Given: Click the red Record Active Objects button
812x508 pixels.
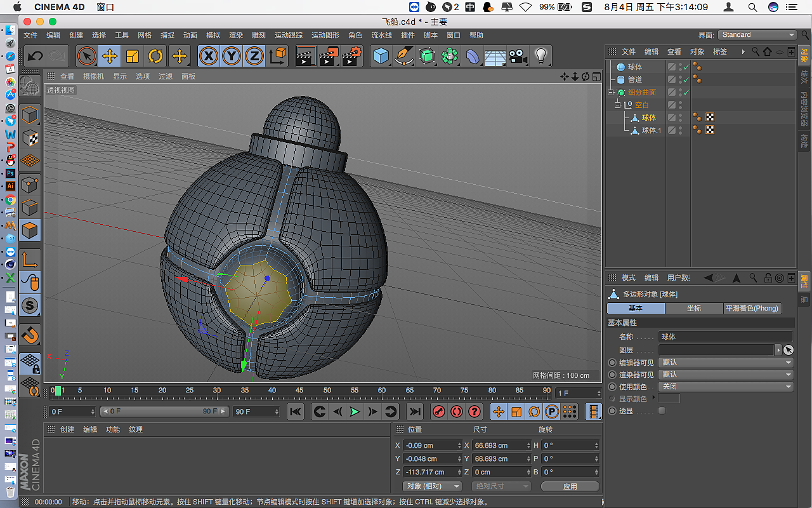Looking at the screenshot, I should pyautogui.click(x=439, y=411).
